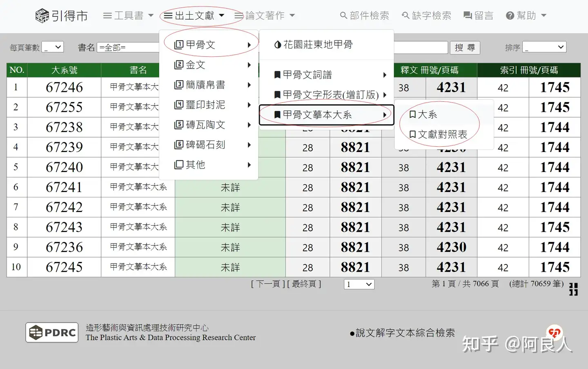588x369 pixels.
Task: Open 部件檢索 search
Action: click(365, 16)
